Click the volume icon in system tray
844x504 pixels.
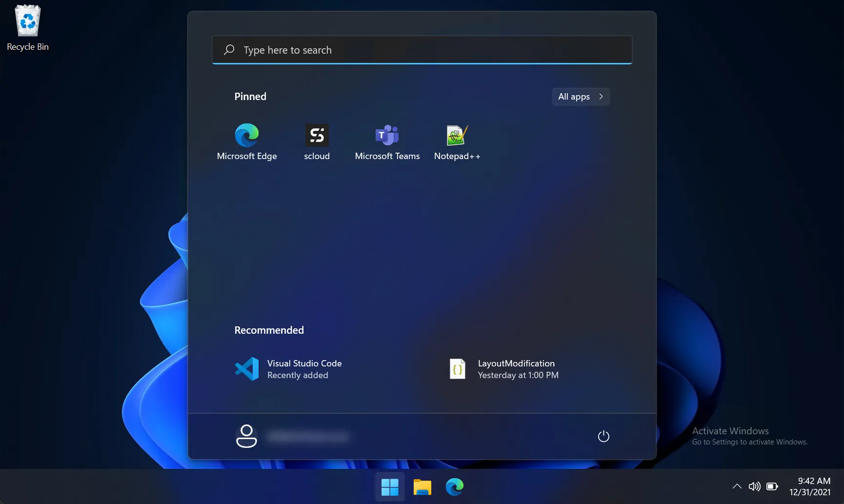(755, 486)
